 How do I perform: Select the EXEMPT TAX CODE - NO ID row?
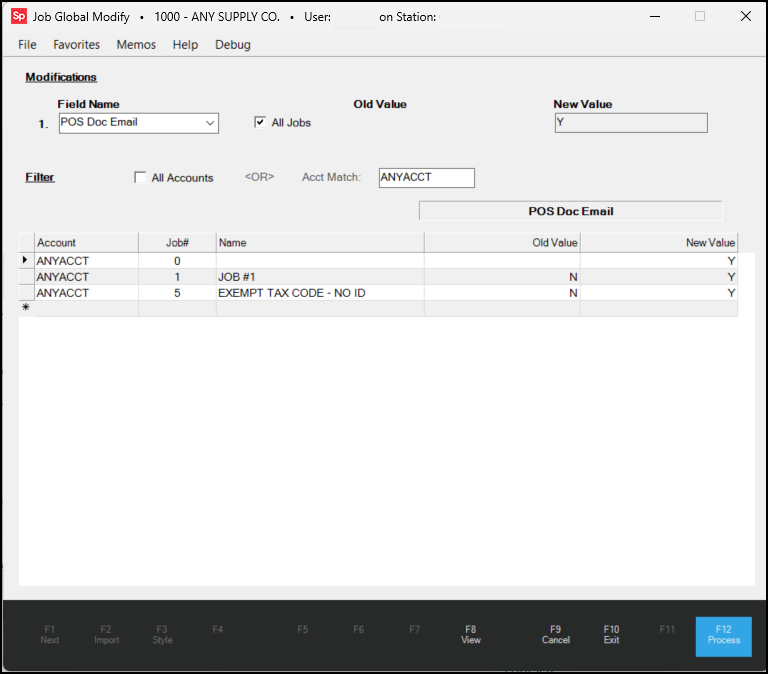pos(378,293)
